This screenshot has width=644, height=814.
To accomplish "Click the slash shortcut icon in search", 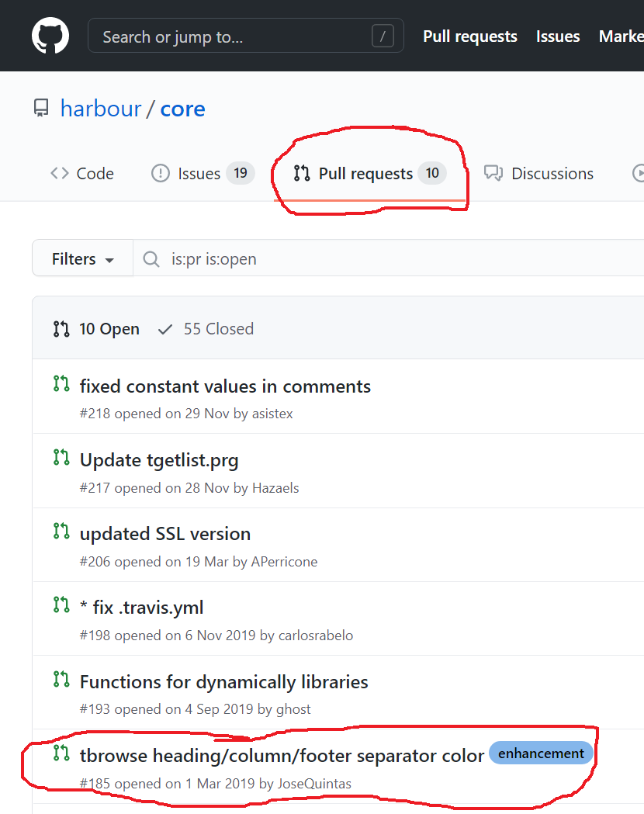I will 383,36.
